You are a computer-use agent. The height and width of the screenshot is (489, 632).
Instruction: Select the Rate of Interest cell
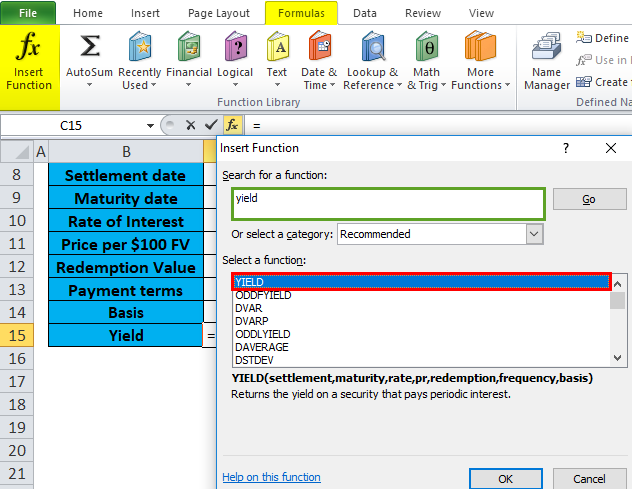click(x=126, y=221)
